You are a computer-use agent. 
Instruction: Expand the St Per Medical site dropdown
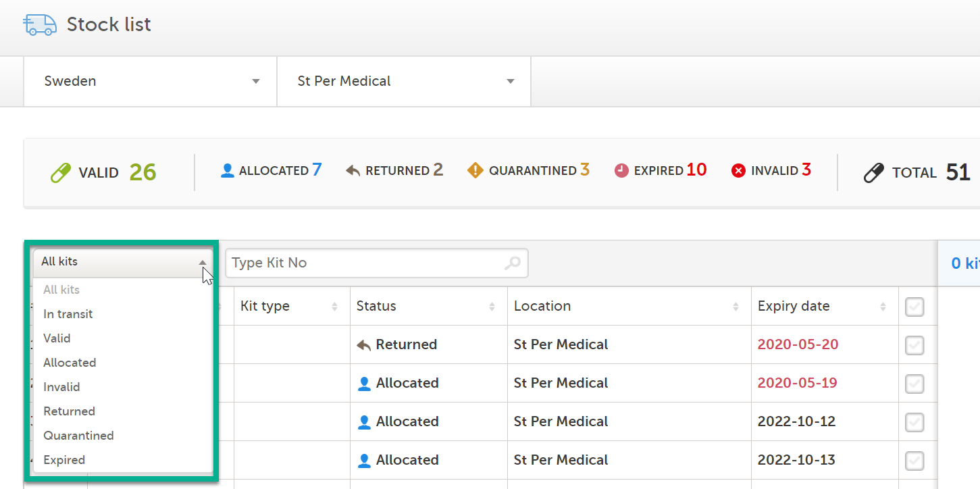[x=404, y=82]
